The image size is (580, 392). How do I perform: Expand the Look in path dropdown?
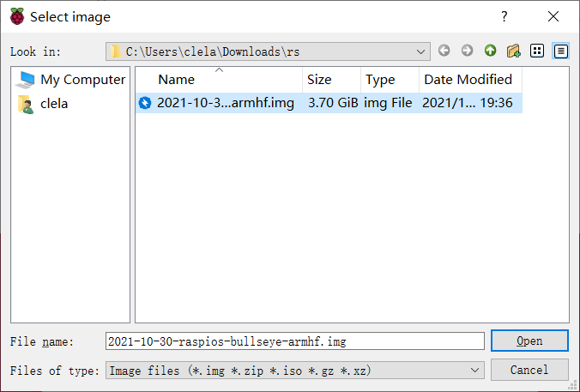pyautogui.click(x=420, y=51)
